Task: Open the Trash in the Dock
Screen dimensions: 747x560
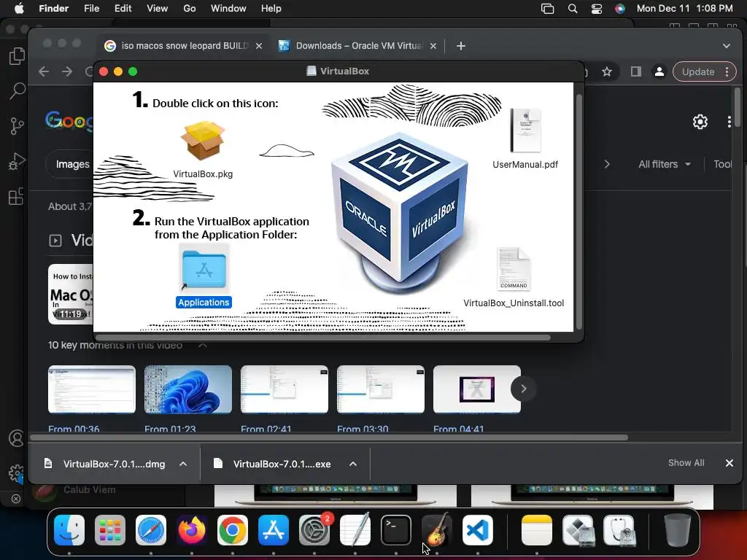Action: coord(678,530)
